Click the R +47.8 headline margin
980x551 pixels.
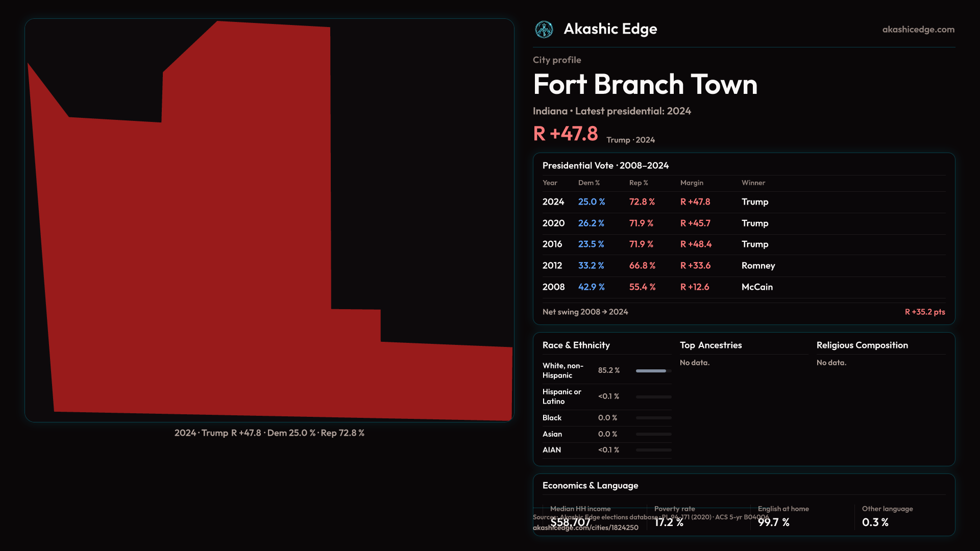coord(565,134)
